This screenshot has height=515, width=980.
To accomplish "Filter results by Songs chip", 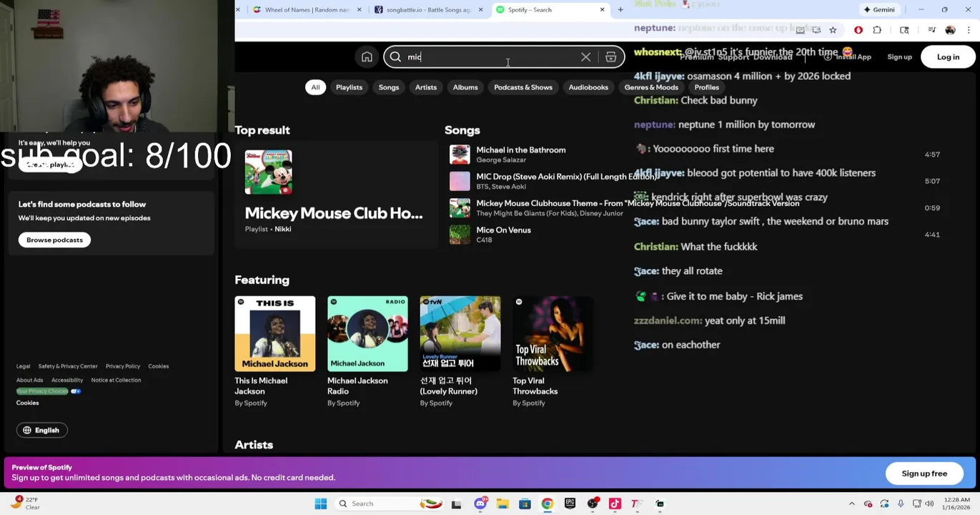I will click(x=389, y=87).
